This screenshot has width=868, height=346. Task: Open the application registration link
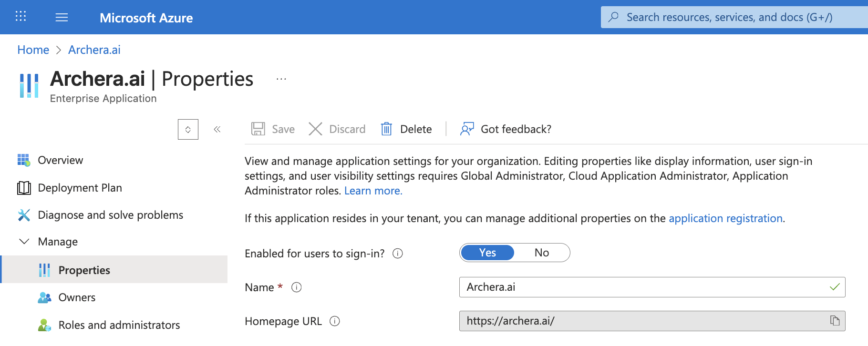725,218
